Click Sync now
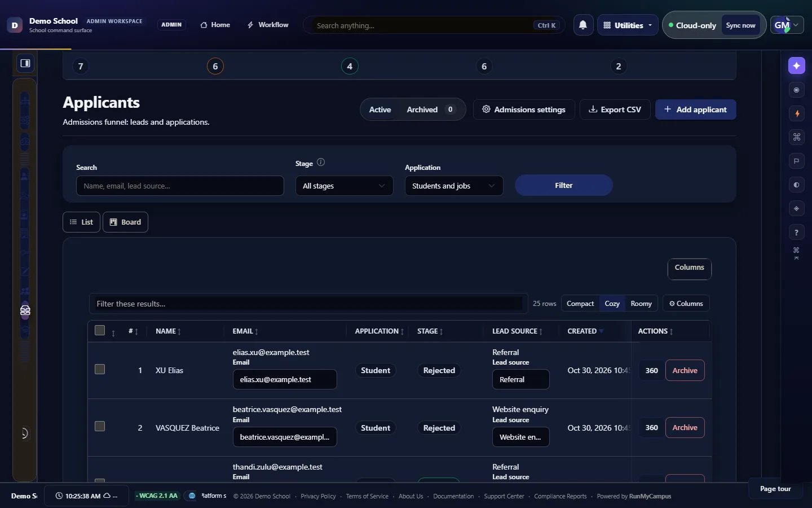812x508 pixels. coord(741,25)
